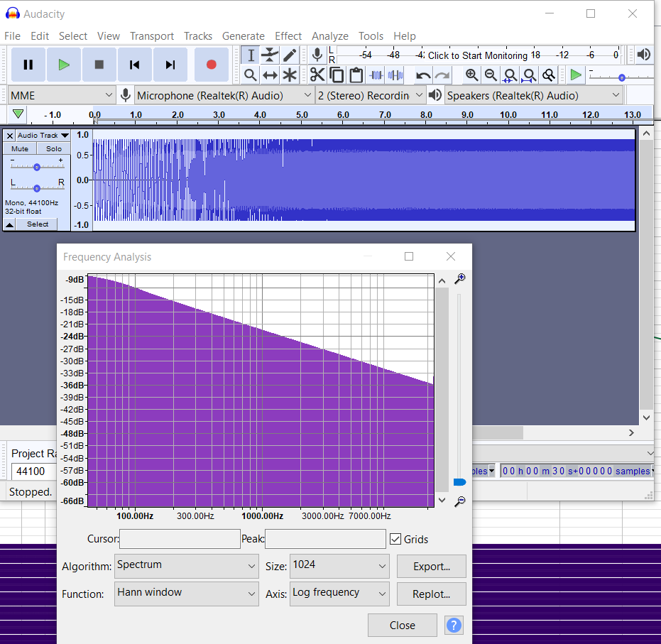Toggle Mute on the Audio Track
Image resolution: width=661 pixels, height=644 pixels.
coord(20,149)
